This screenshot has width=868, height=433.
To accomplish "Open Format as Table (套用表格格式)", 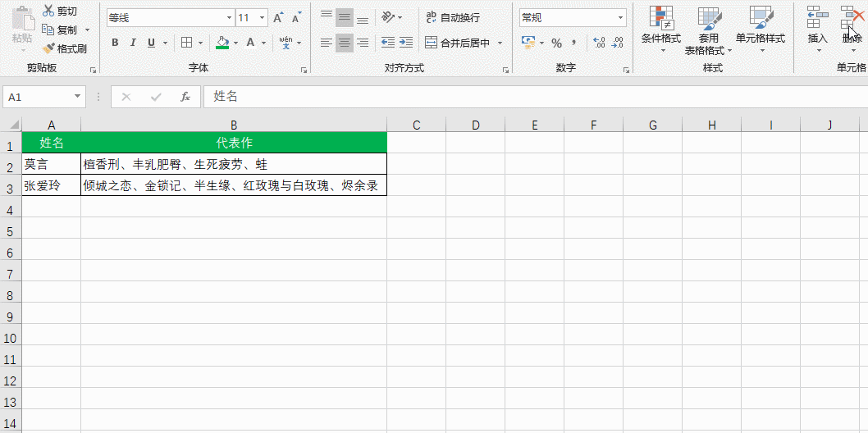I will (x=708, y=29).
